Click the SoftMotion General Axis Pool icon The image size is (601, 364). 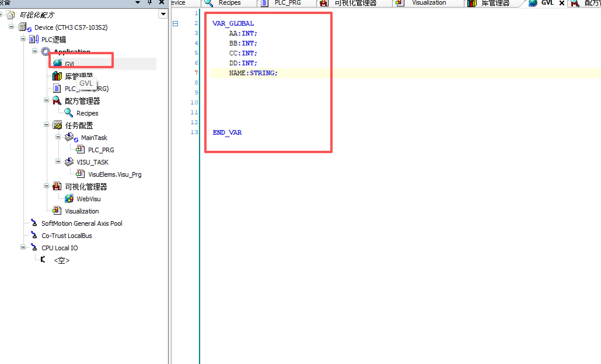(34, 223)
